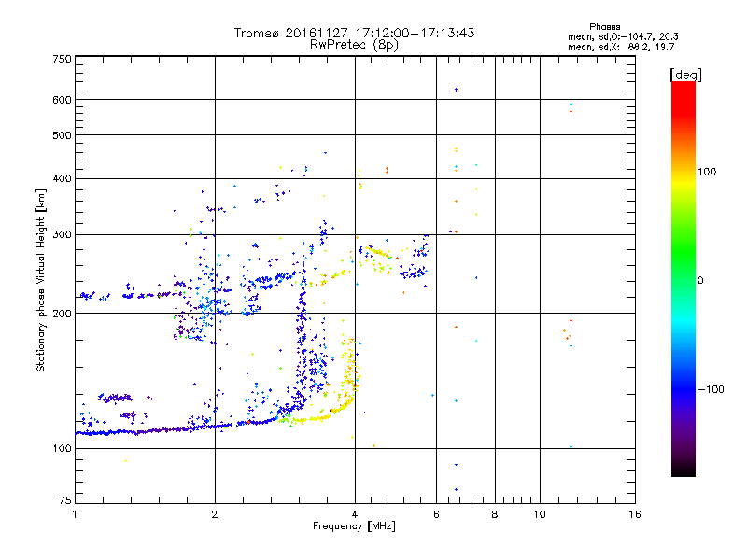The width and height of the screenshot is (747, 560).
Task: Click the y-axis tick label '300'
Action: (62, 235)
